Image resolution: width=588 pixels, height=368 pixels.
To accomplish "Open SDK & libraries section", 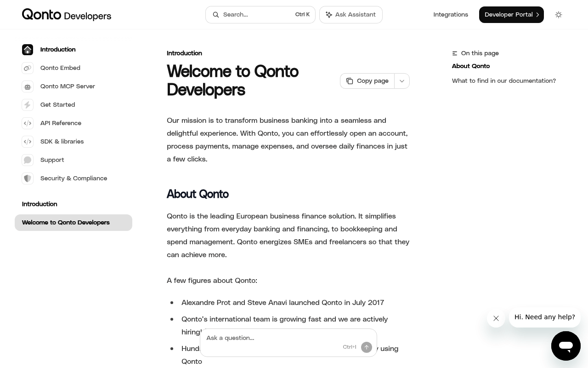I will tap(62, 142).
